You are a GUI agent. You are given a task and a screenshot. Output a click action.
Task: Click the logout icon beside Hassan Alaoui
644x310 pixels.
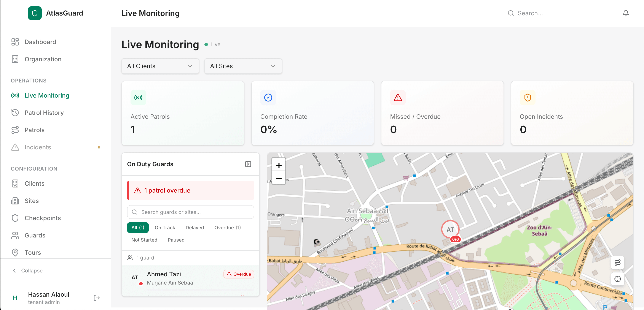97,298
